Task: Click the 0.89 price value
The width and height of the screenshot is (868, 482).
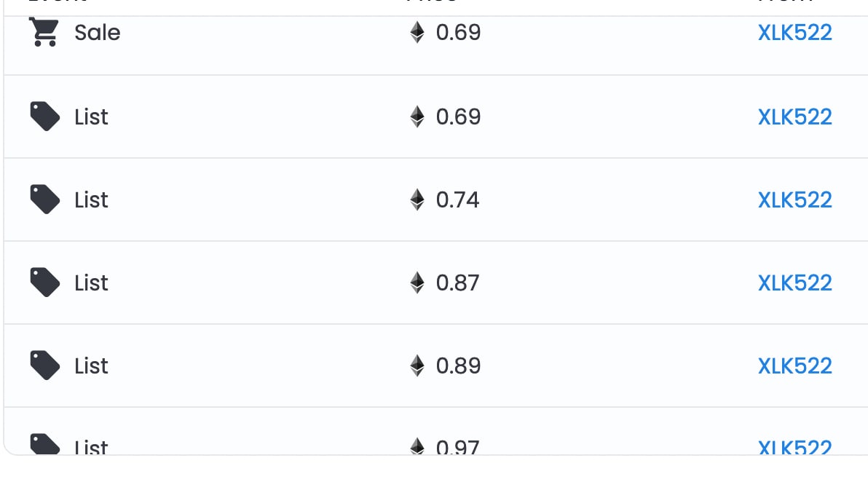Action: pos(458,366)
